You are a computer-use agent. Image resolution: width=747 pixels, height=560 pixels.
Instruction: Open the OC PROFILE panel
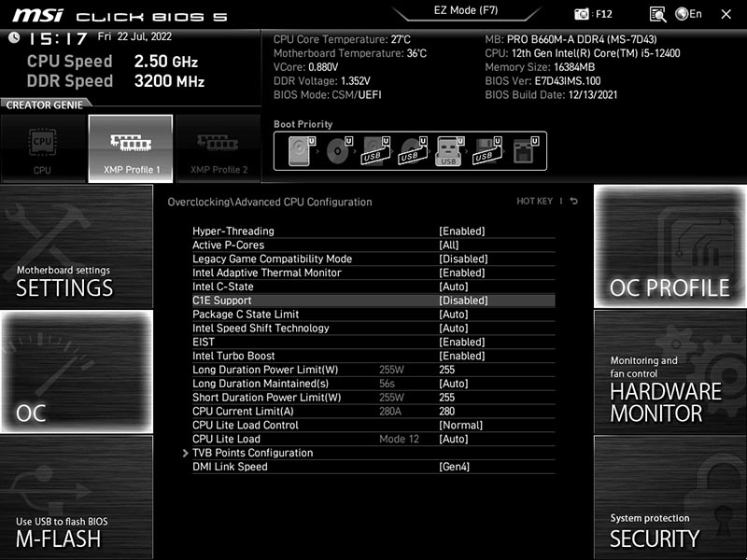[x=670, y=246]
